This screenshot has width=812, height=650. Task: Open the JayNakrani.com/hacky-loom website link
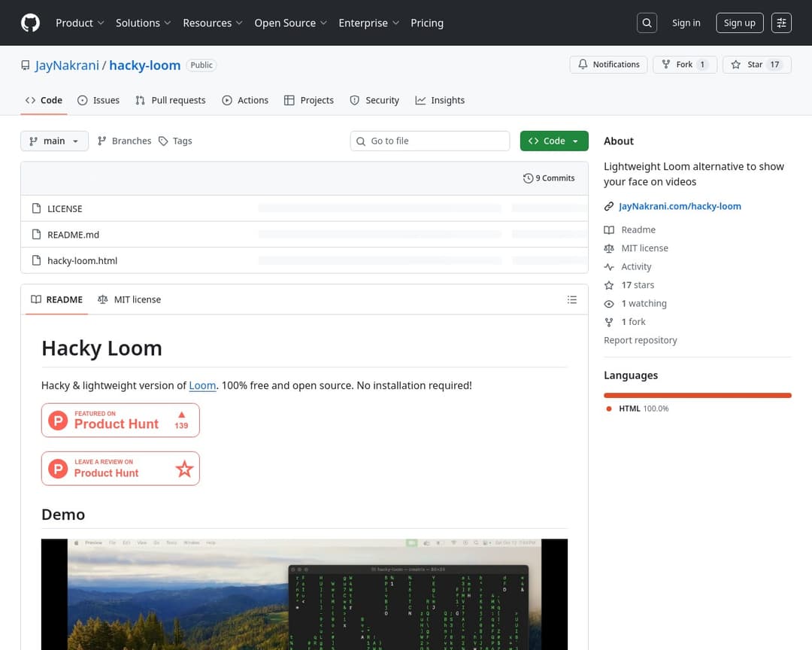(680, 206)
